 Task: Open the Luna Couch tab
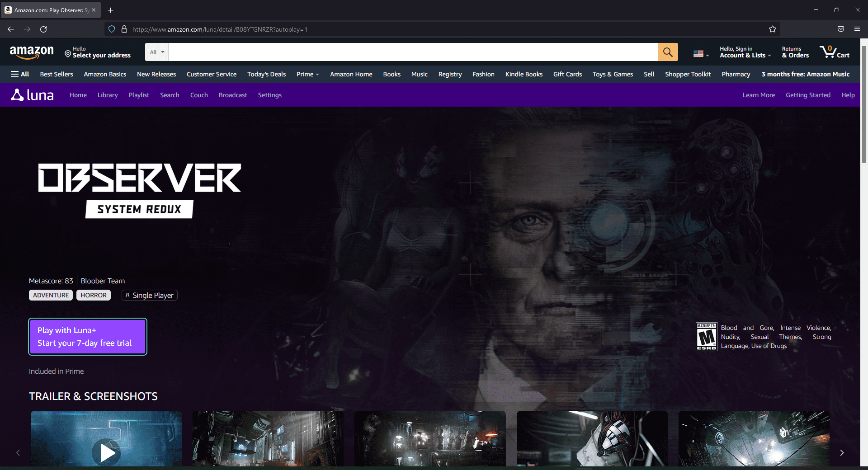[x=199, y=95]
